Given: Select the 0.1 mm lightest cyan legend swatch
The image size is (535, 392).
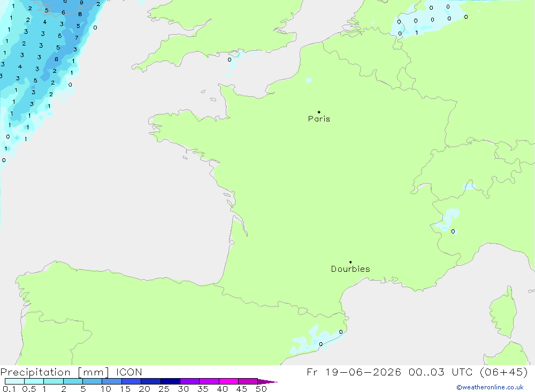Looking at the screenshot, I should click(x=14, y=381).
